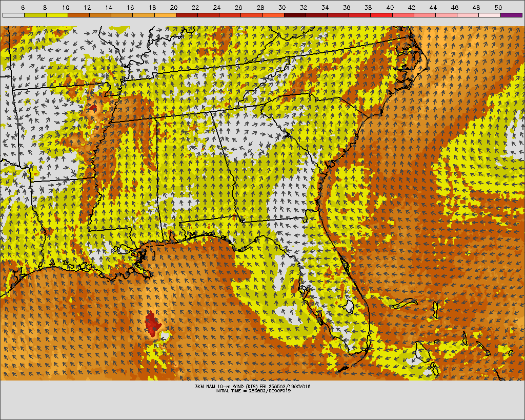Click the purple above-50-knot legend swatch
The image size is (525, 420).
(x=512, y=15)
